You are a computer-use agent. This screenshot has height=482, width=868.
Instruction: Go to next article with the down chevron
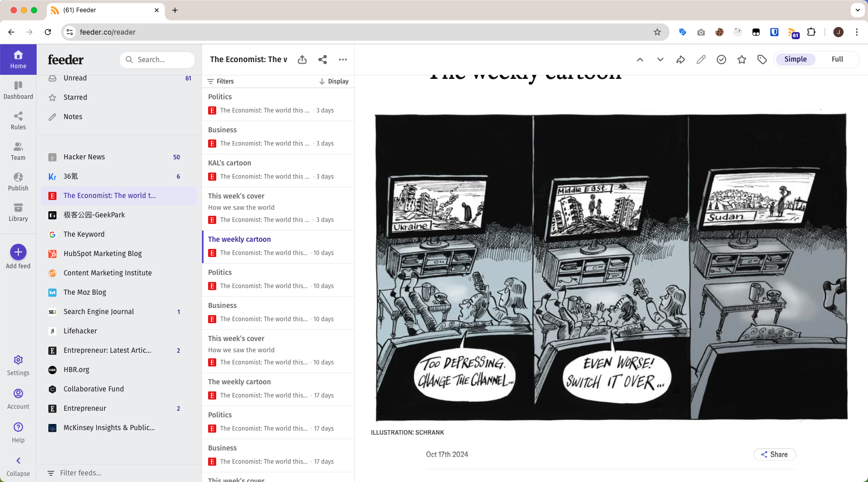660,60
